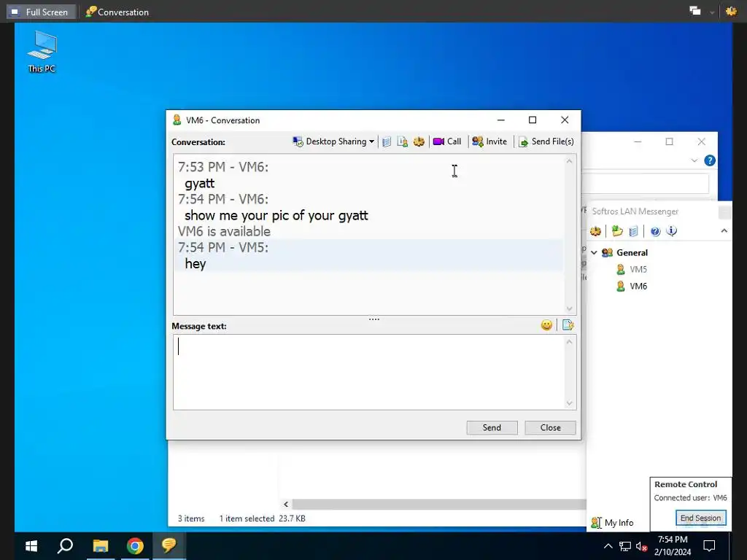The height and width of the screenshot is (560, 747).
Task: Click message text box scrollbar down arrow
Action: click(569, 403)
